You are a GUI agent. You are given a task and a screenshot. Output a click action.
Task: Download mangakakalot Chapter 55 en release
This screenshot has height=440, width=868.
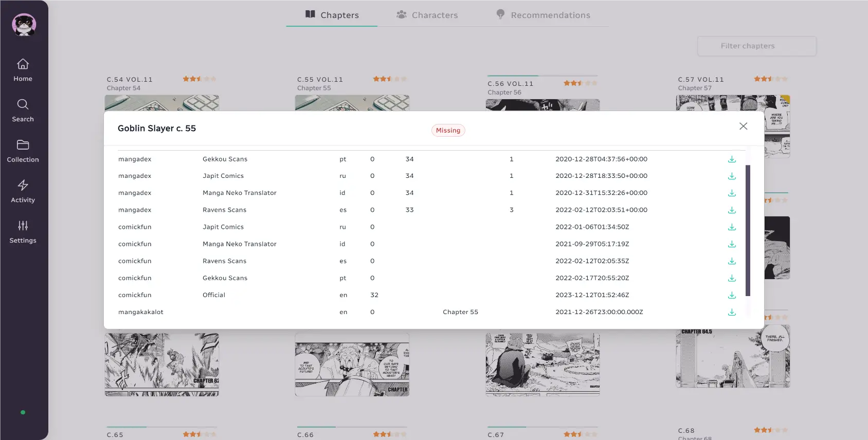[x=732, y=312]
